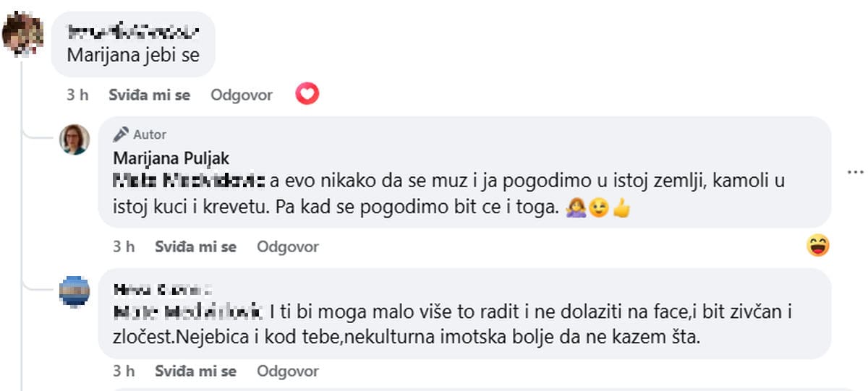The height and width of the screenshot is (391, 868).
Task: Open Marijana Puljak's profile picture
Action: (75, 139)
